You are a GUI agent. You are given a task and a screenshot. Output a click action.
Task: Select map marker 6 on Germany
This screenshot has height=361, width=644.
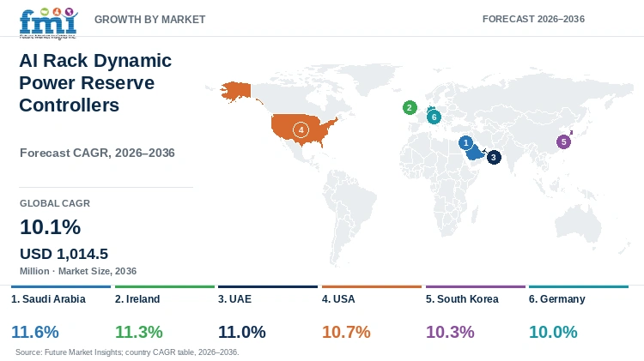point(434,117)
